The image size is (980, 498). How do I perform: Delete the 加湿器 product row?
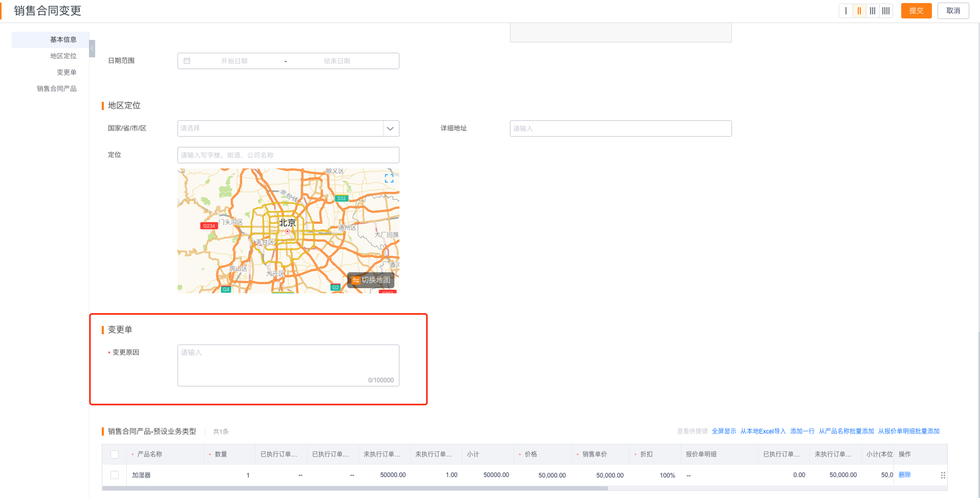[x=904, y=474]
